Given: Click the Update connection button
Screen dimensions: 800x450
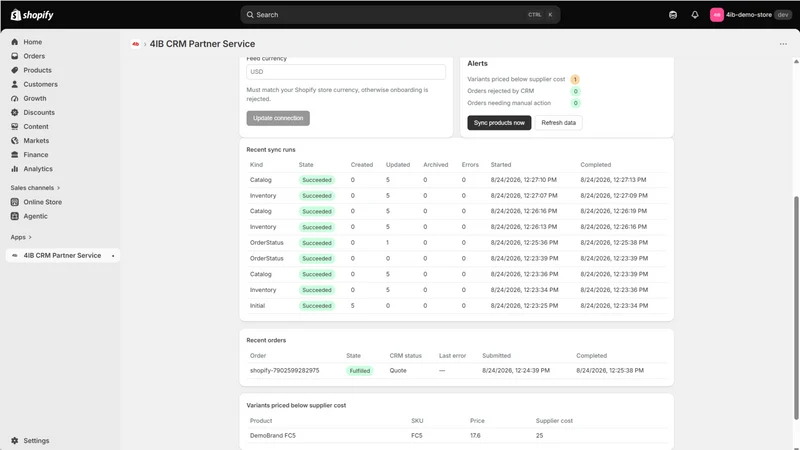Looking at the screenshot, I should tap(278, 118).
